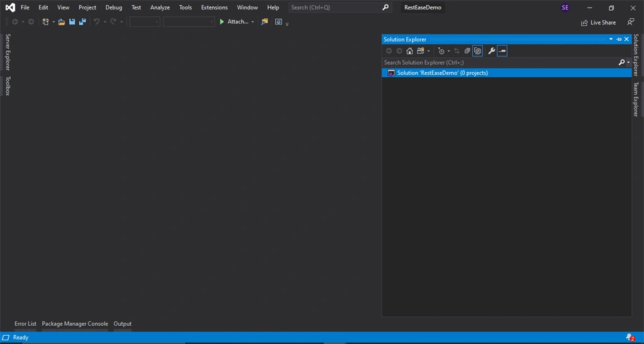Click the search magnifier in the Quick Launch box

coord(386,8)
